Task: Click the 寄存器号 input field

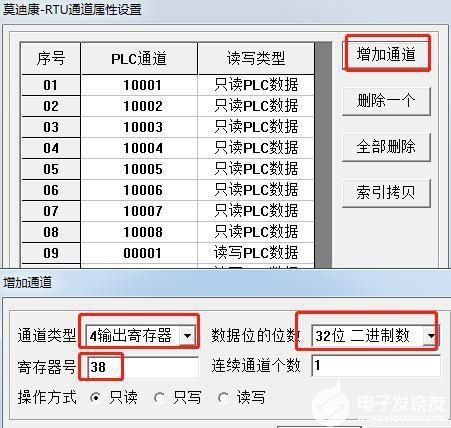Action: 143,367
